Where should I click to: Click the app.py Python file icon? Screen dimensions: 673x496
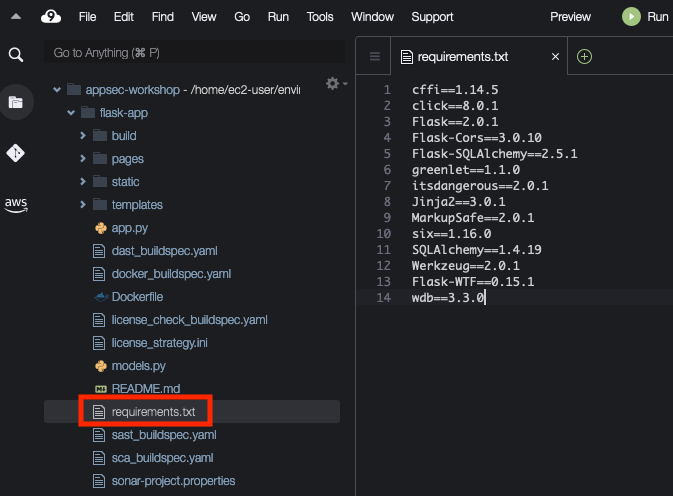(100, 228)
